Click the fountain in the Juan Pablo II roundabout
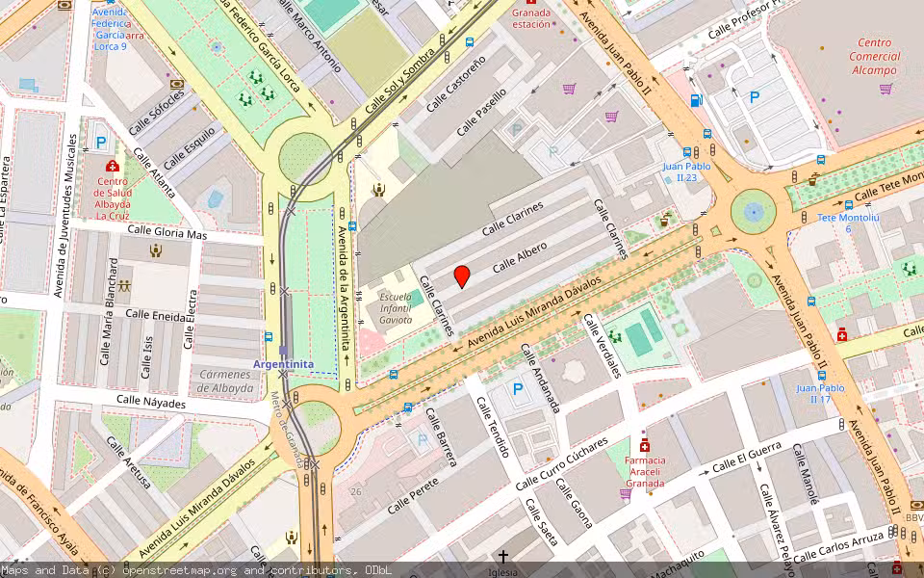 click(x=754, y=211)
